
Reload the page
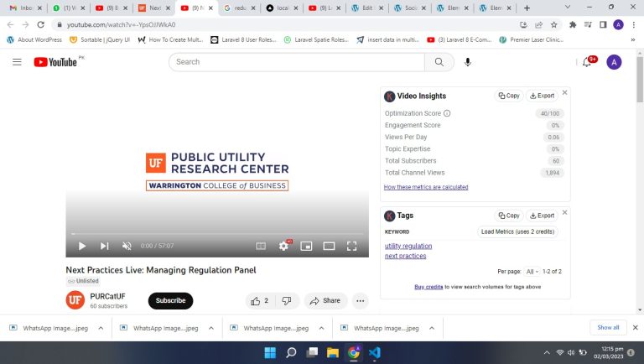pos(40,24)
